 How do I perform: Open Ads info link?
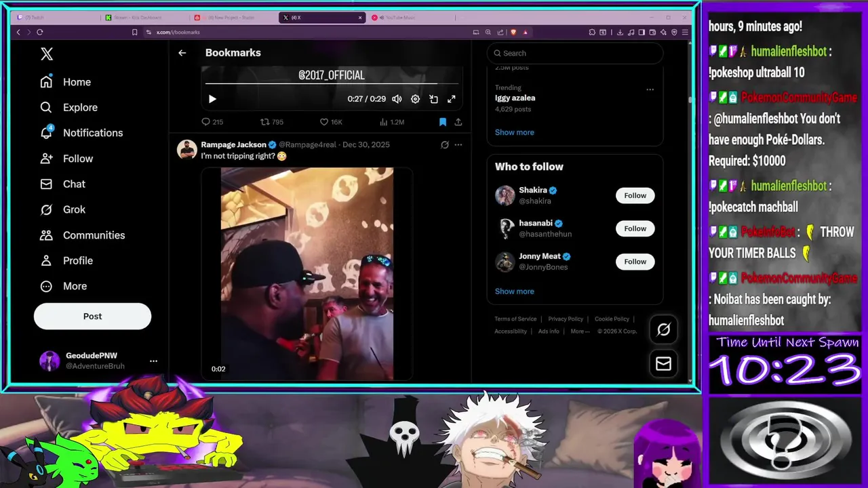549,331
